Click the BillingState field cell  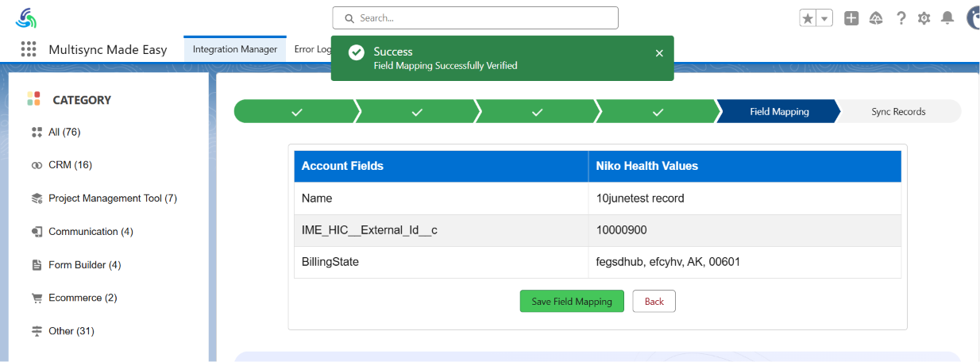pyautogui.click(x=442, y=262)
